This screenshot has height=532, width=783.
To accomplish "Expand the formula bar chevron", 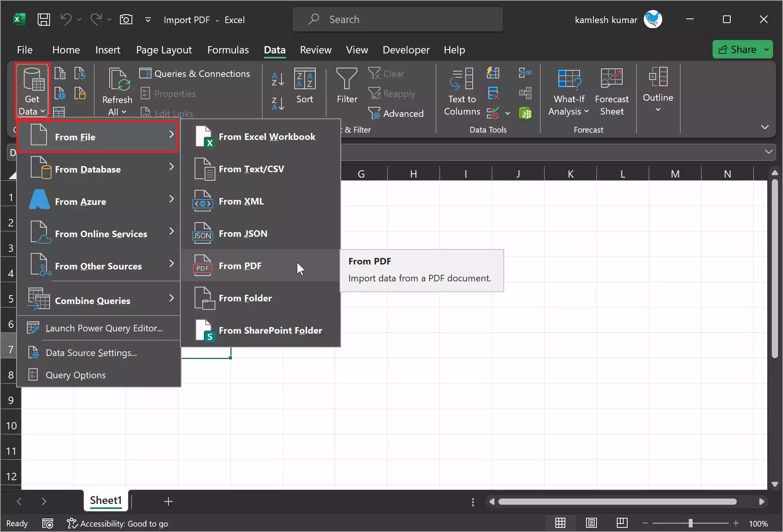I will pos(769,152).
